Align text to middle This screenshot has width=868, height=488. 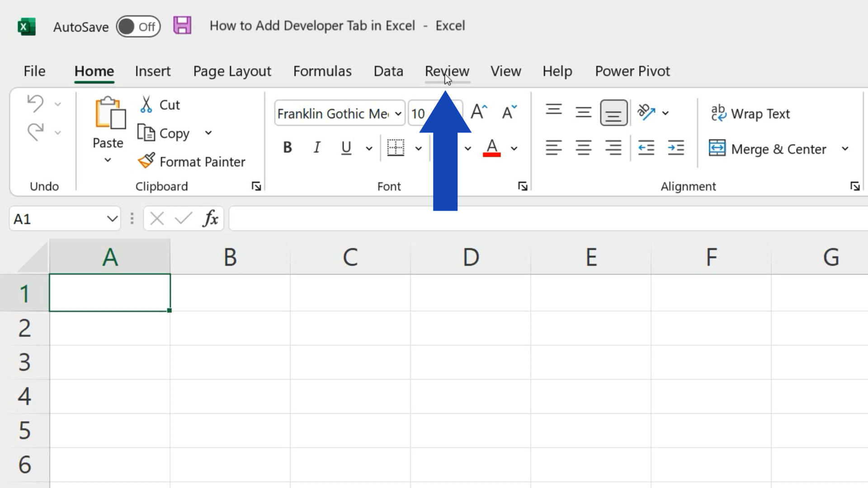[x=584, y=112]
